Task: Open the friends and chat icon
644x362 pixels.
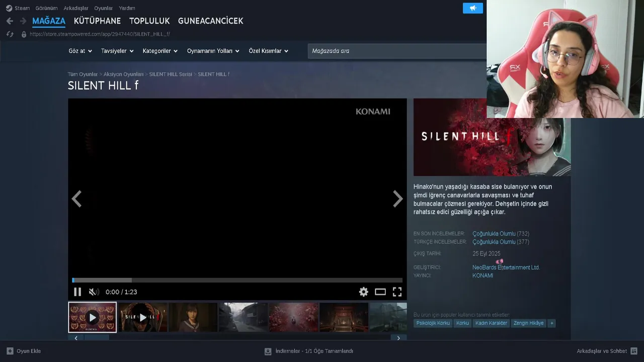Action: pyautogui.click(x=634, y=351)
